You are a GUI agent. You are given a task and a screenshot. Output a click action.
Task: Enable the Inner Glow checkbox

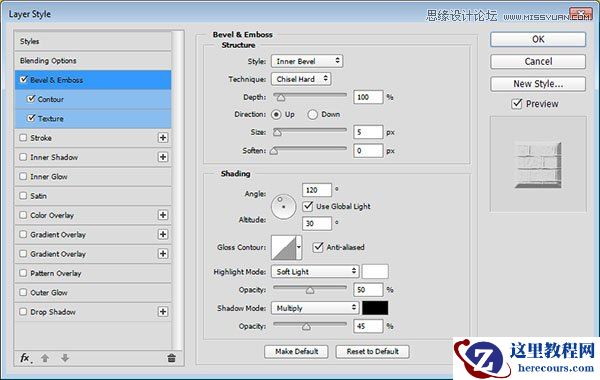[23, 176]
